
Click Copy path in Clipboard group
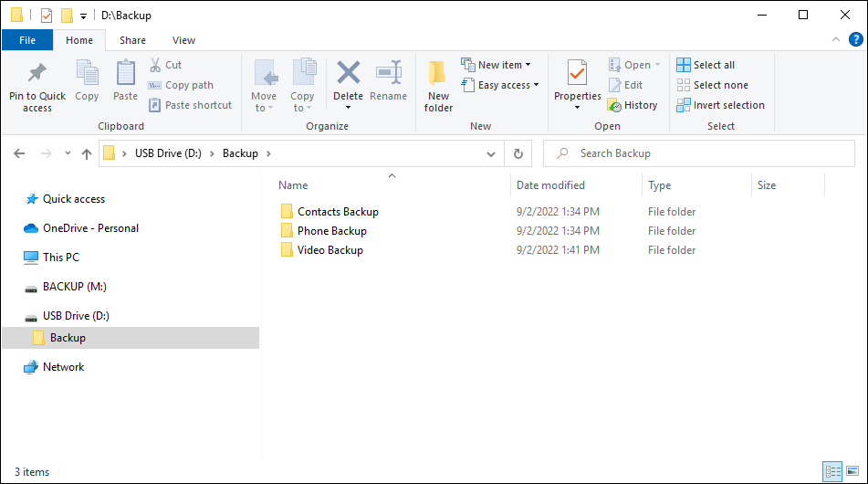189,85
